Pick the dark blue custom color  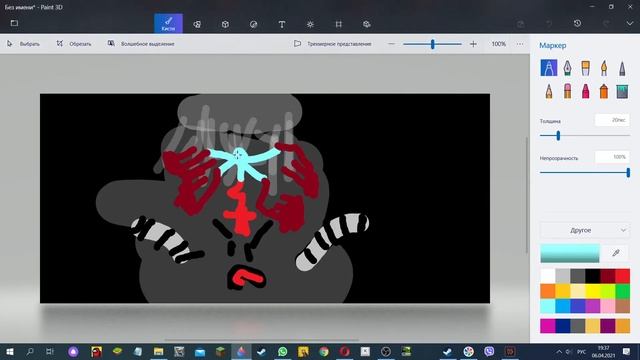click(563, 326)
